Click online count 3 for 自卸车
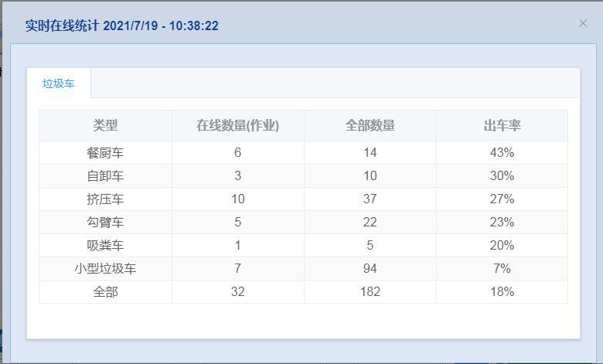 click(237, 175)
